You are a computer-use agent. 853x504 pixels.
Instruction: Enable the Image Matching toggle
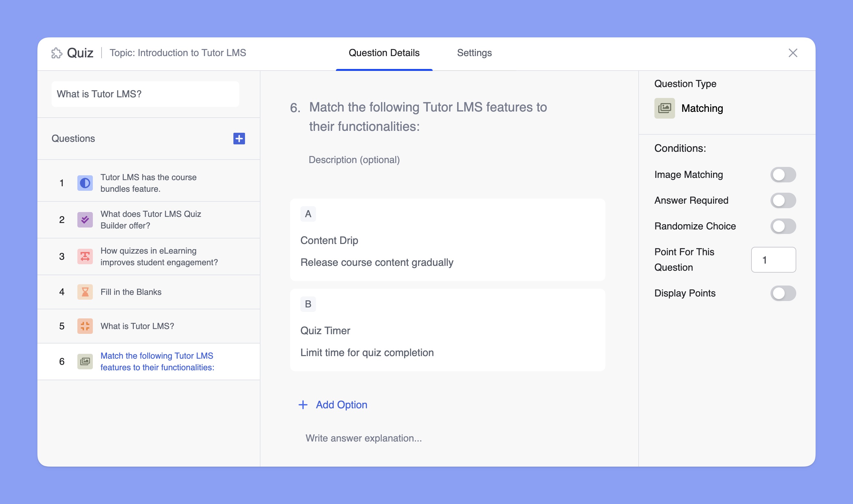783,175
